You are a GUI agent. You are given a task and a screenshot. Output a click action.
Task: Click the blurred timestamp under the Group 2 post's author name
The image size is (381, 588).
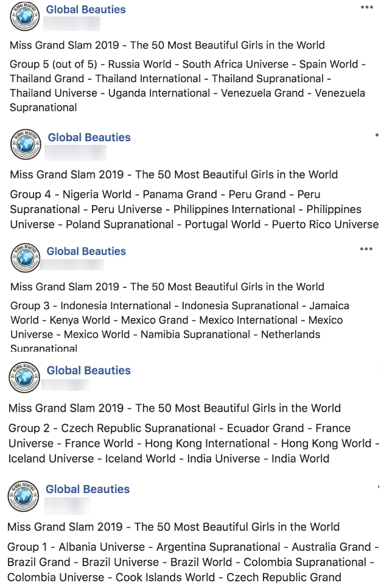(66, 385)
